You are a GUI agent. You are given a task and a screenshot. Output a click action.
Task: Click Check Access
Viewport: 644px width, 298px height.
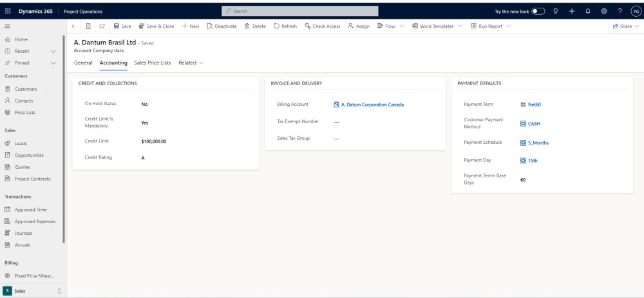point(323,26)
